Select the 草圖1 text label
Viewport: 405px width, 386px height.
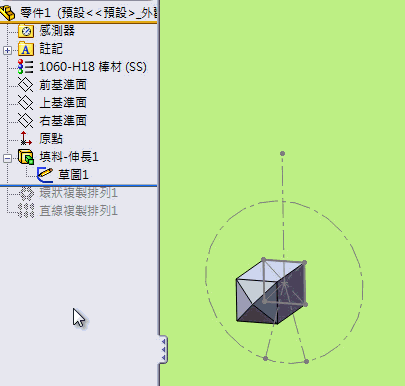[73, 175]
